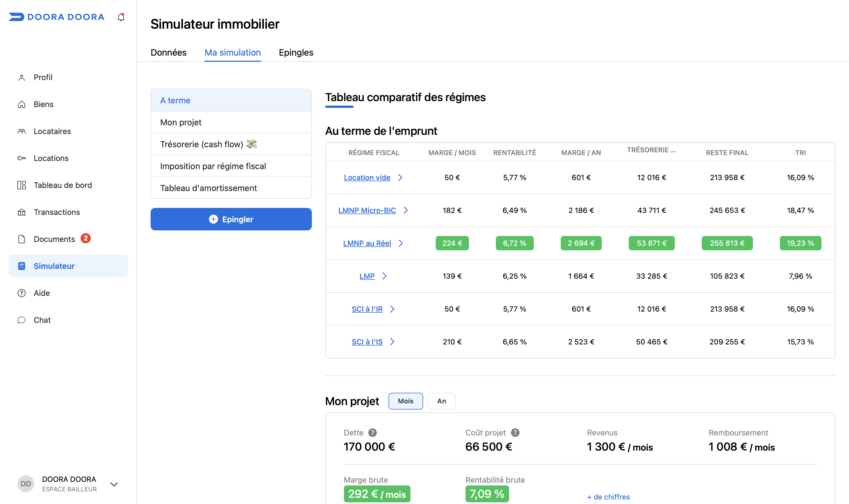Screen dimensions: 849x504
Task: Open the user account dropdown chevron
Action: 114,484
